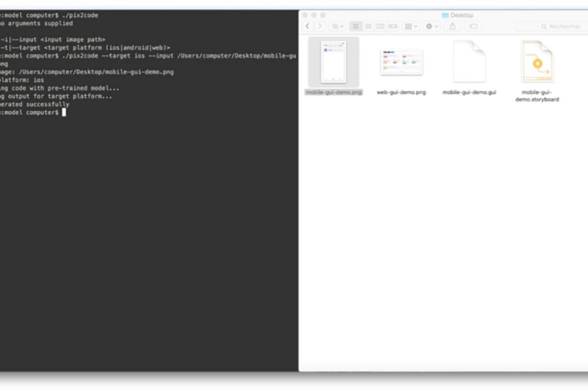Viewport: 588px width, 392px height.
Task: Select the icon view mode
Action: click(x=355, y=26)
